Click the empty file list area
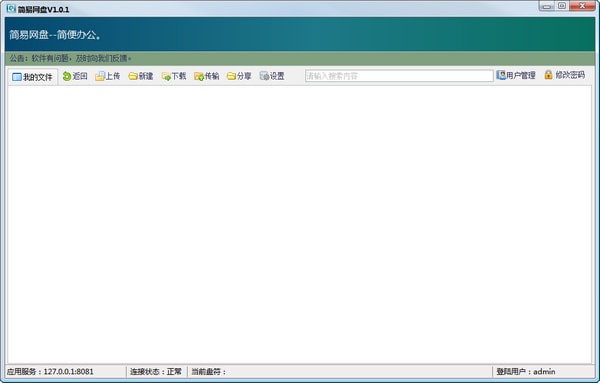 point(300,225)
